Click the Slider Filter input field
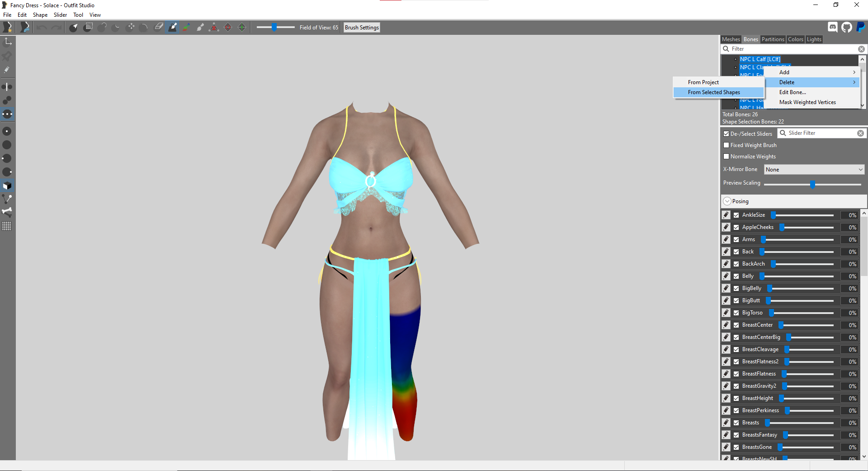Viewport: 868px width, 471px height. (821, 133)
